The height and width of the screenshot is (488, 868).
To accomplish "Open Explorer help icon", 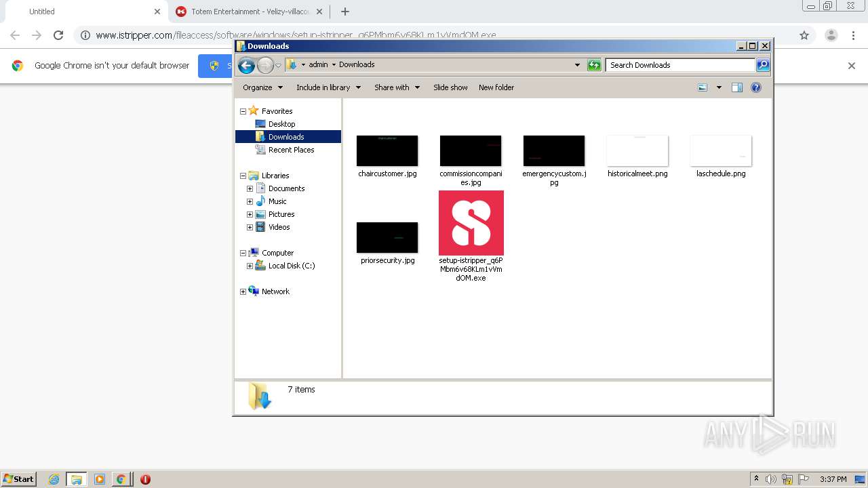I will [756, 87].
